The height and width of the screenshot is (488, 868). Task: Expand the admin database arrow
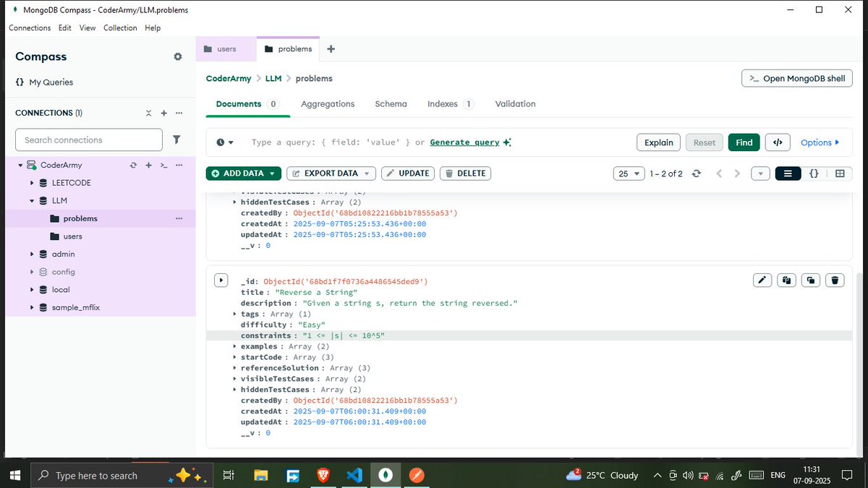point(32,254)
